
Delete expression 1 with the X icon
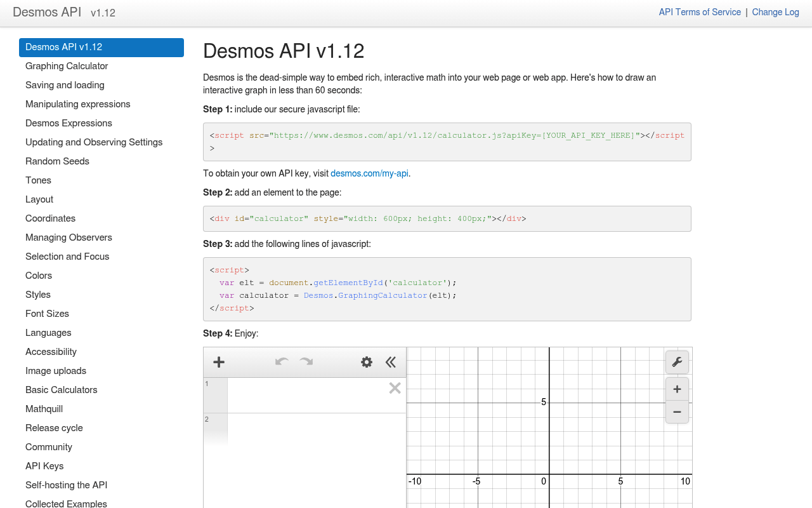click(x=395, y=388)
